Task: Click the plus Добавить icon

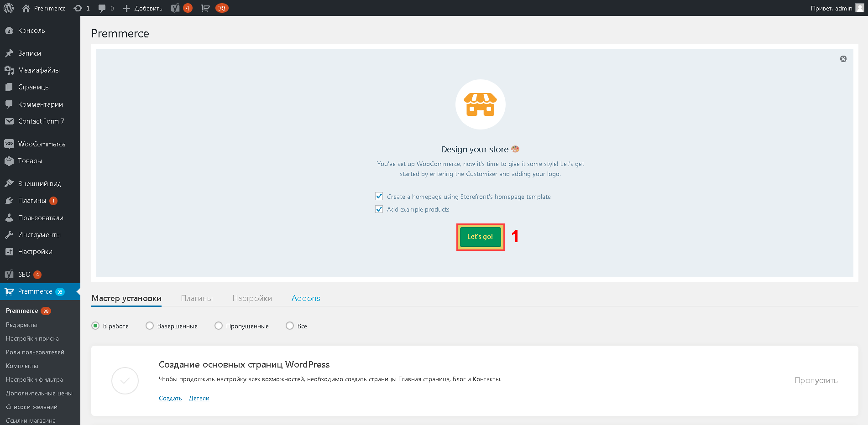Action: pos(126,8)
